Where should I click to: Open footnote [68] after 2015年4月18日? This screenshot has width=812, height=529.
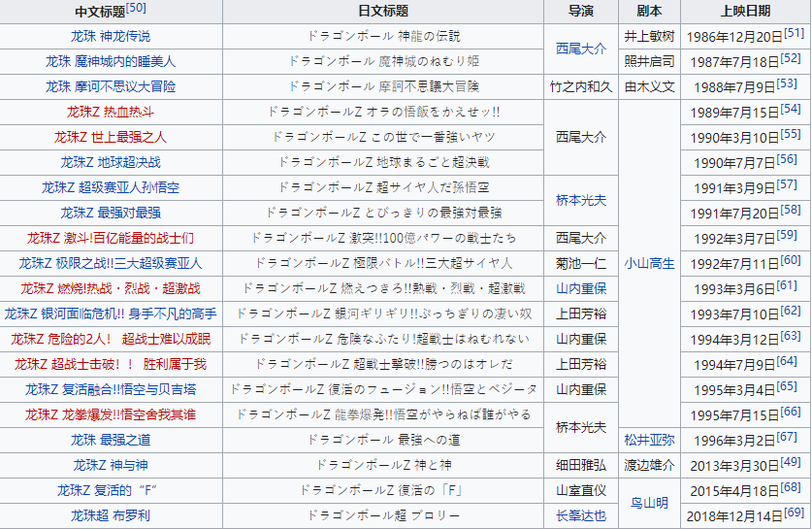[791, 487]
